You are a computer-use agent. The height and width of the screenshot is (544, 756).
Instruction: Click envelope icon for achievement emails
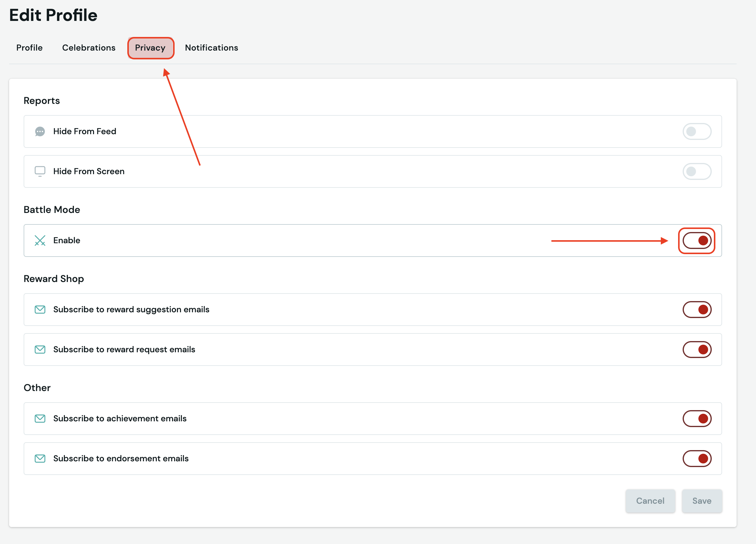pyautogui.click(x=40, y=418)
